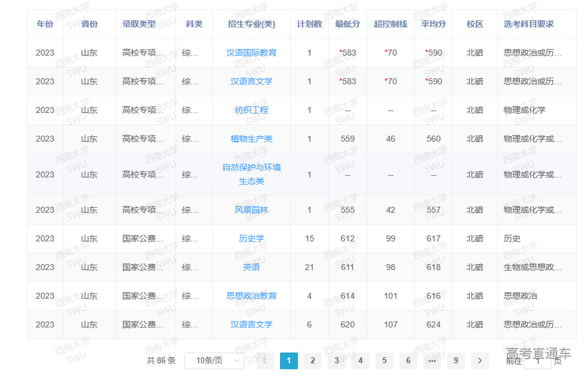Go to page 2 of results

click(312, 361)
